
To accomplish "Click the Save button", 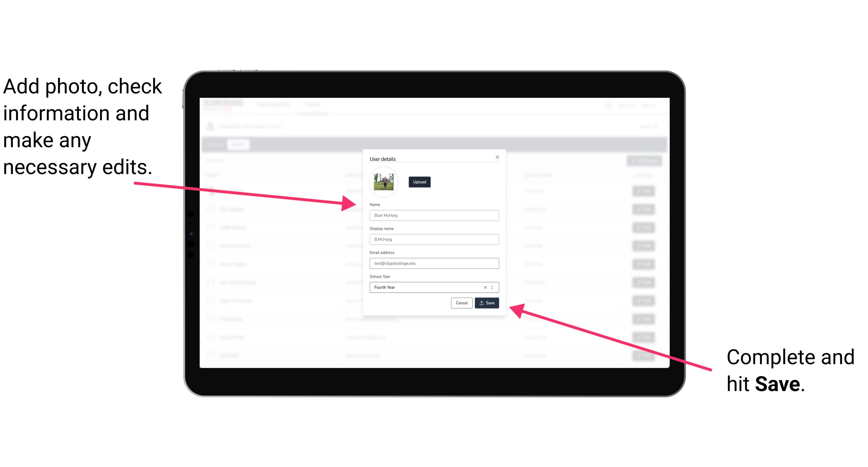I will [487, 302].
